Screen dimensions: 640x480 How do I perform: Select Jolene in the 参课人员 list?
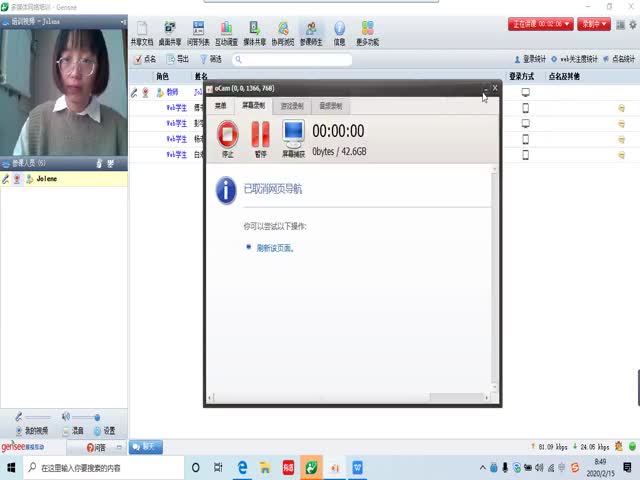64,179
